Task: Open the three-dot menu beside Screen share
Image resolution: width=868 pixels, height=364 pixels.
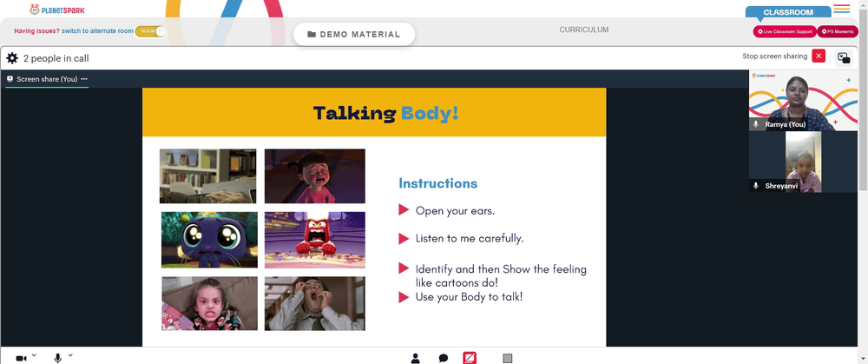Action: pos(84,79)
